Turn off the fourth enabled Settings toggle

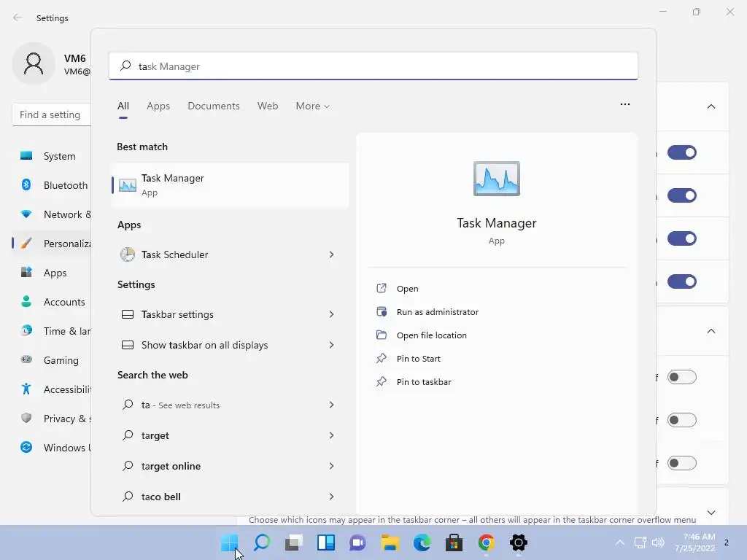pyautogui.click(x=682, y=281)
